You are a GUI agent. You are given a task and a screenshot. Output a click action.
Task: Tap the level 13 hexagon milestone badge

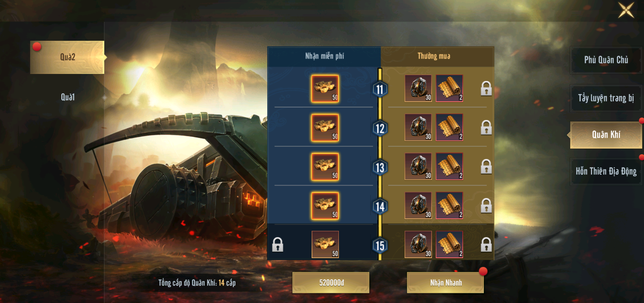pyautogui.click(x=380, y=167)
